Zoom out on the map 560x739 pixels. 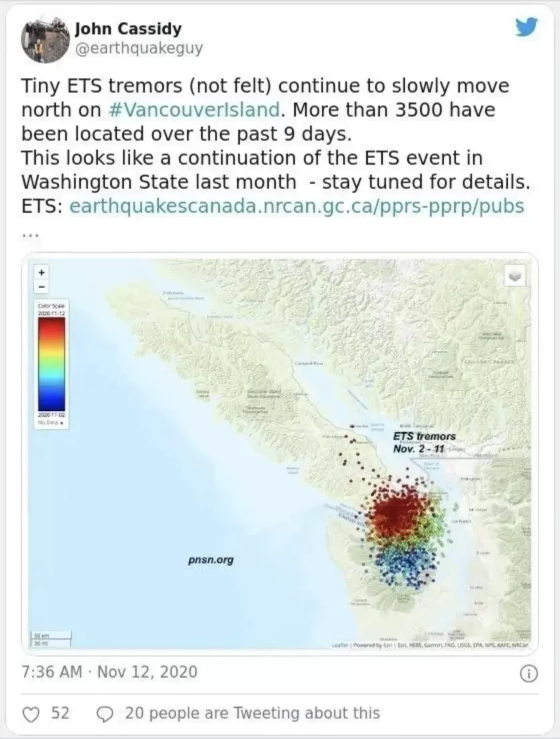41,286
